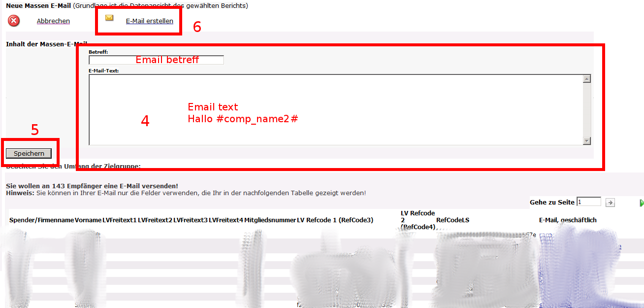The width and height of the screenshot is (644, 308).
Task: Click the Vorname column header
Action: (x=88, y=220)
